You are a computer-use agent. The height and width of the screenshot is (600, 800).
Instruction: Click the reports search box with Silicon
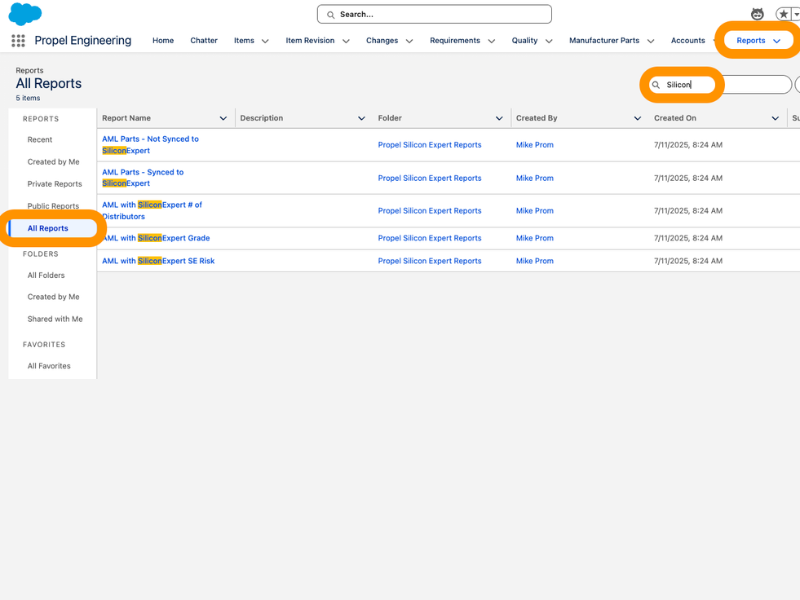tap(720, 85)
